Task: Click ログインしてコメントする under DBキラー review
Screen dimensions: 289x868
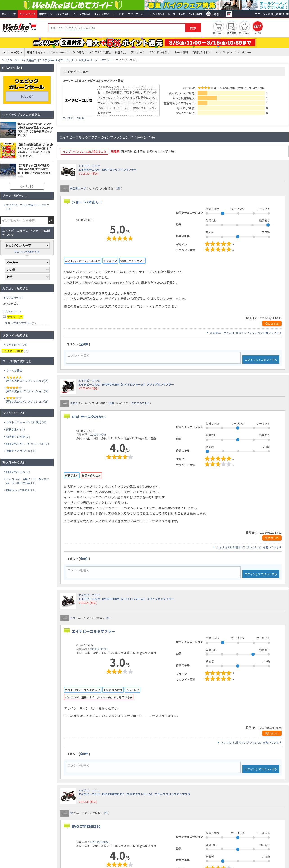Action: pyautogui.click(x=261, y=574)
